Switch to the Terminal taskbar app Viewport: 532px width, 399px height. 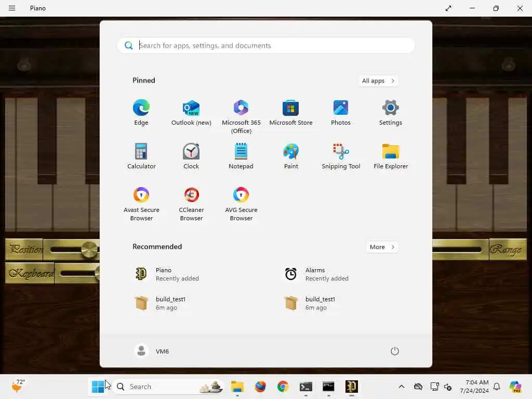click(x=305, y=387)
